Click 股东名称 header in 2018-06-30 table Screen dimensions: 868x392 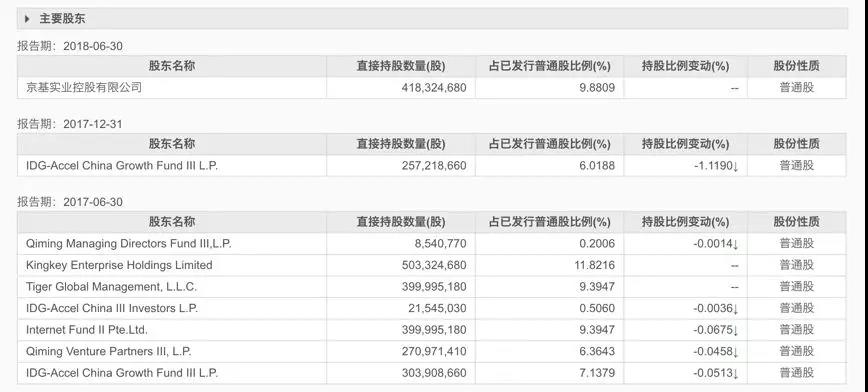click(x=172, y=66)
